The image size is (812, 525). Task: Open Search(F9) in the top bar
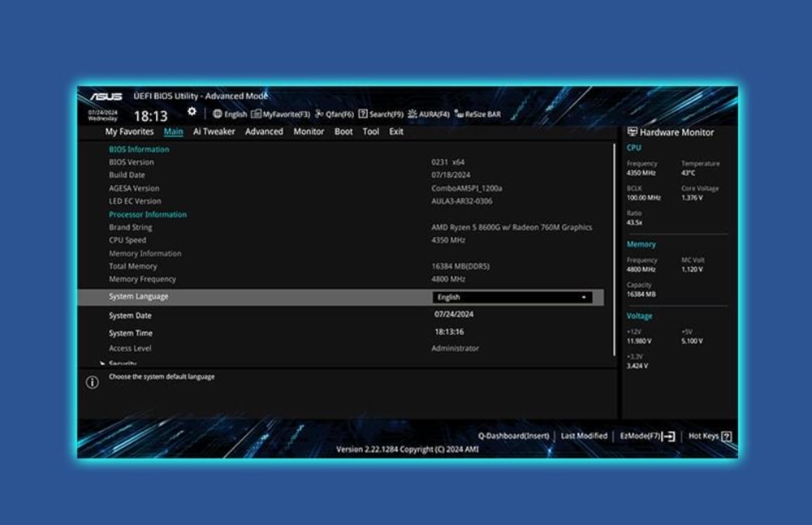tap(381, 114)
